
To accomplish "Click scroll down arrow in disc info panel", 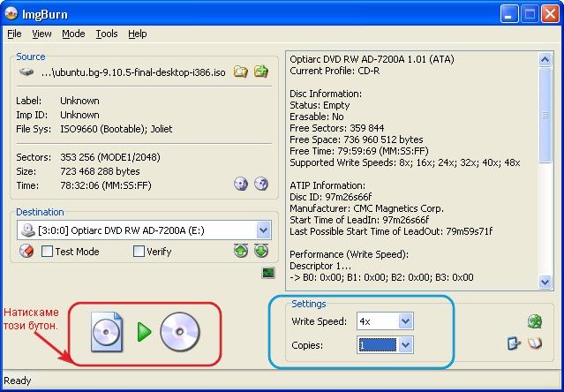I will point(545,282).
